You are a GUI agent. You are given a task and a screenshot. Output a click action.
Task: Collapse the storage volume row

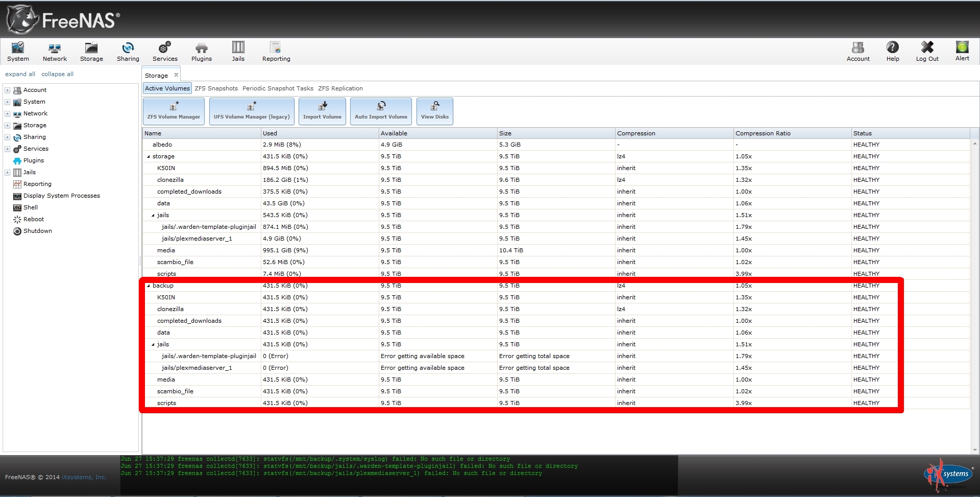coord(149,157)
